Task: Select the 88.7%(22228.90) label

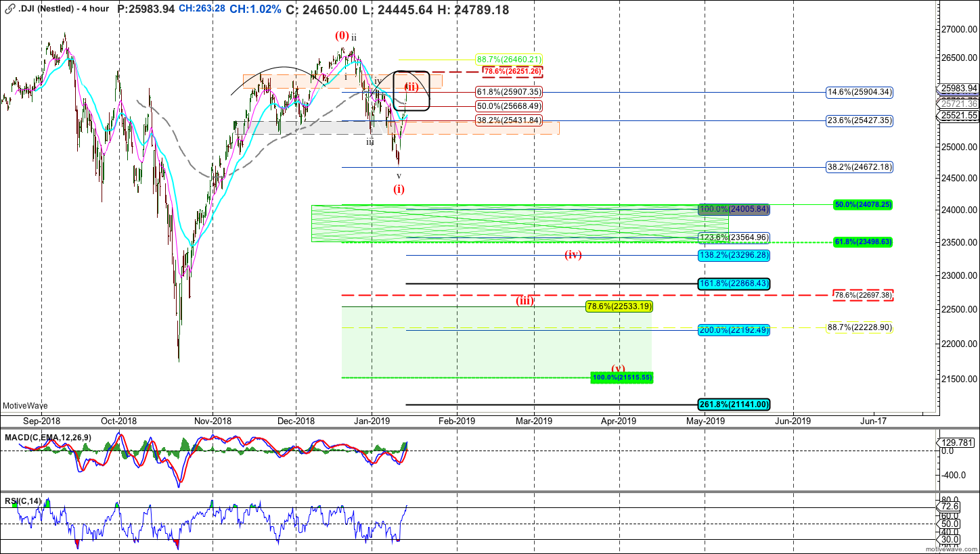Action: [x=860, y=327]
